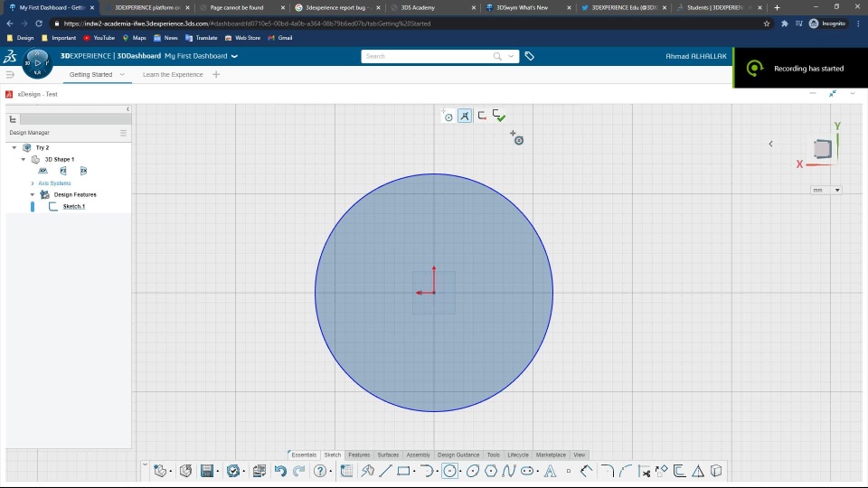This screenshot has height=488, width=868.
Task: Select the Text sketch tool
Action: pos(549,471)
